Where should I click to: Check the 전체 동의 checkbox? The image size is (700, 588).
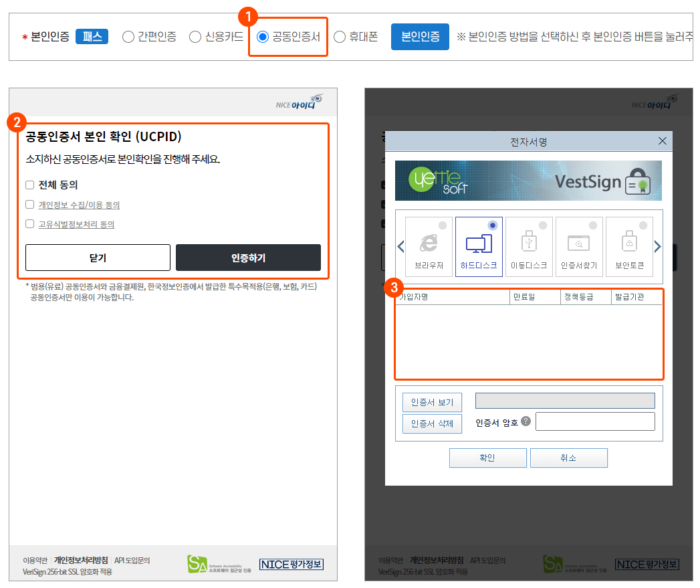click(30, 185)
